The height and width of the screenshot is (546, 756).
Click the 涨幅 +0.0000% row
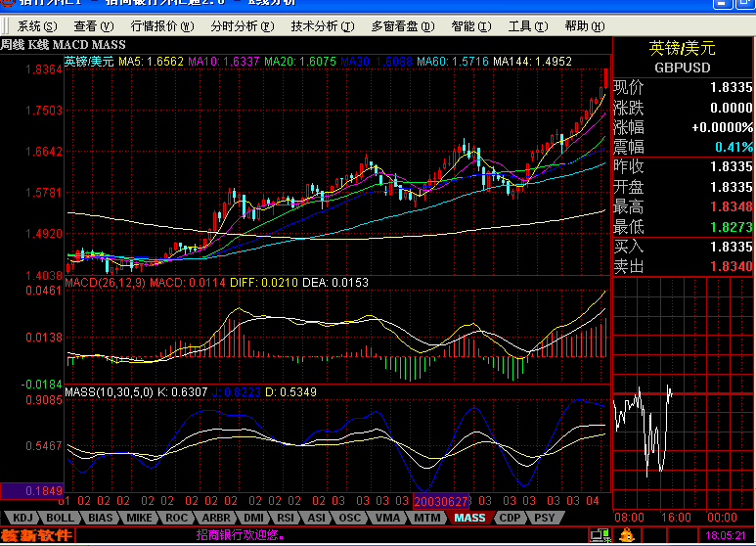click(683, 127)
